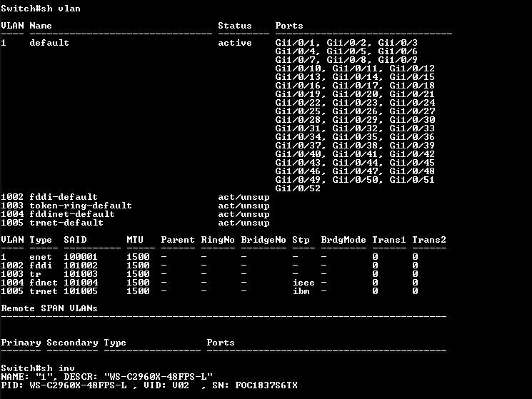Click the 'MTU' column header

135,240
